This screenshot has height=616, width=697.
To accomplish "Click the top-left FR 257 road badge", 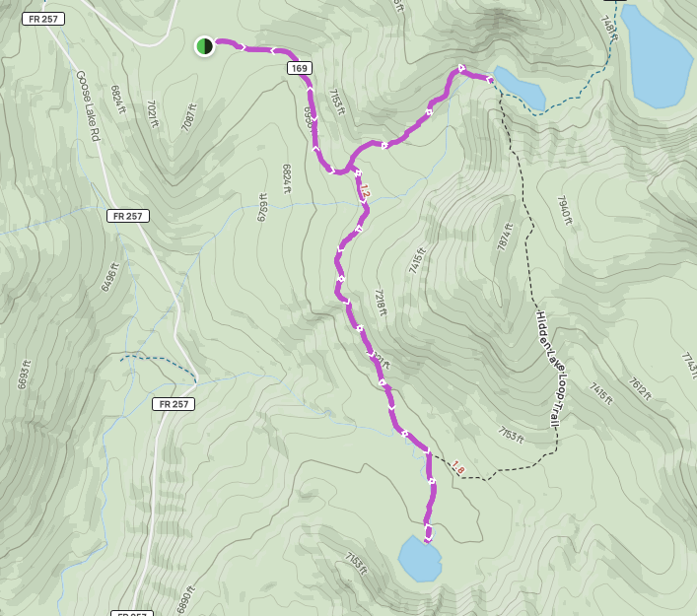I will [x=43, y=19].
